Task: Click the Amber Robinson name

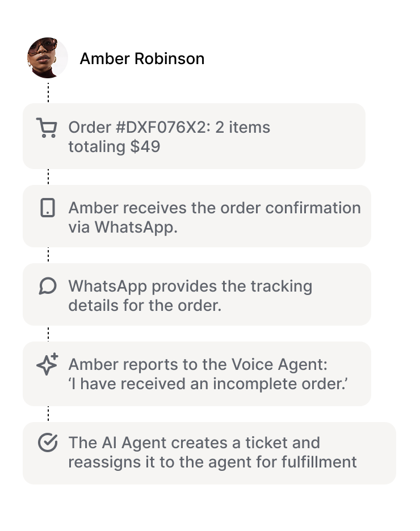Action: click(x=142, y=58)
